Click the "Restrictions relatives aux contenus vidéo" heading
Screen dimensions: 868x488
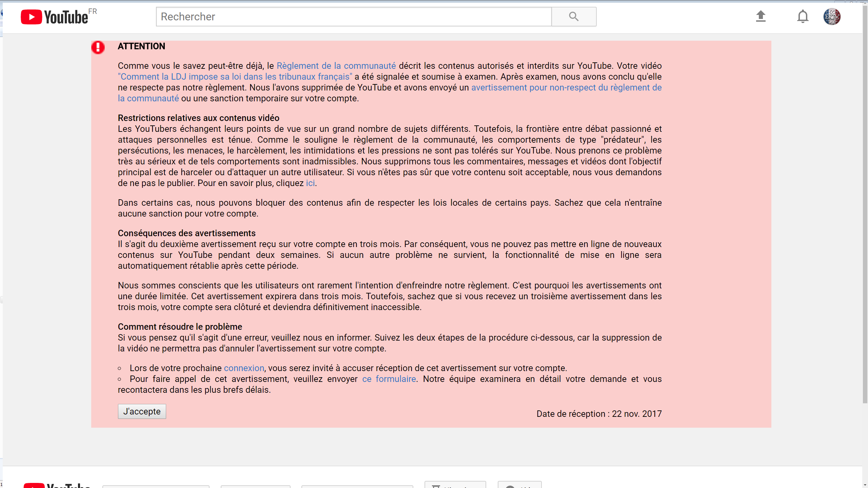(x=198, y=118)
